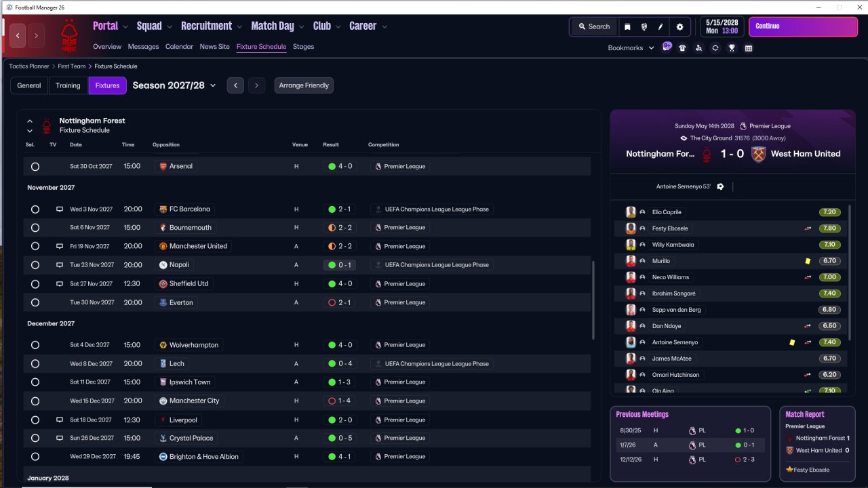Screen dimensions: 868x488
Task: Click the goal ball icon beside Antoine Semenyo 53'
Action: point(720,186)
